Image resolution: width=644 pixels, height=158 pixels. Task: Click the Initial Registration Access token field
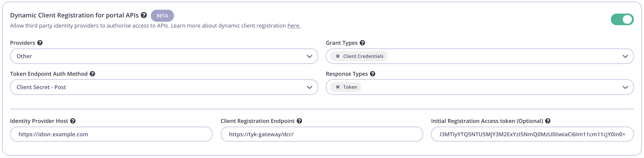point(532,134)
